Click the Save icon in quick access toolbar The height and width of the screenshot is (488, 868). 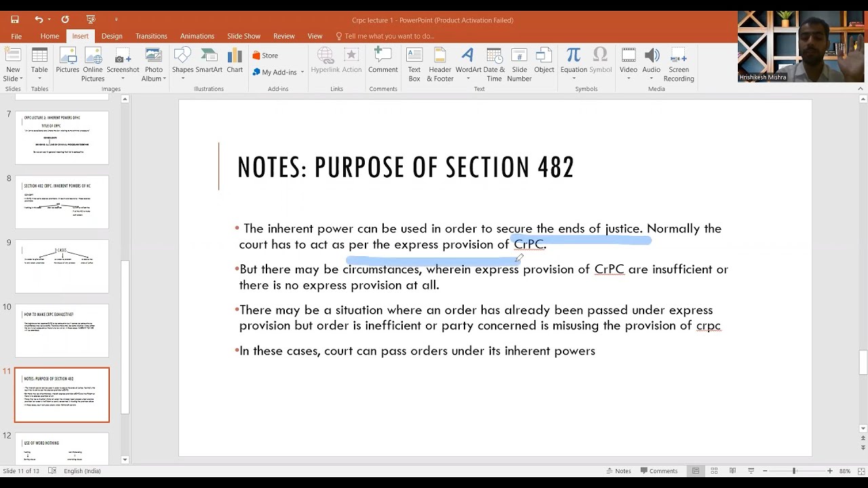pos(15,20)
